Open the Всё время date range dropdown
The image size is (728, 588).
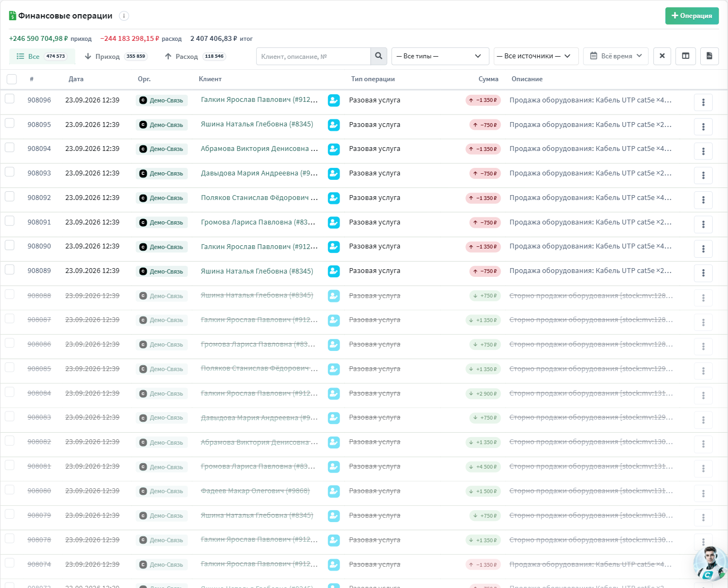[x=616, y=56]
